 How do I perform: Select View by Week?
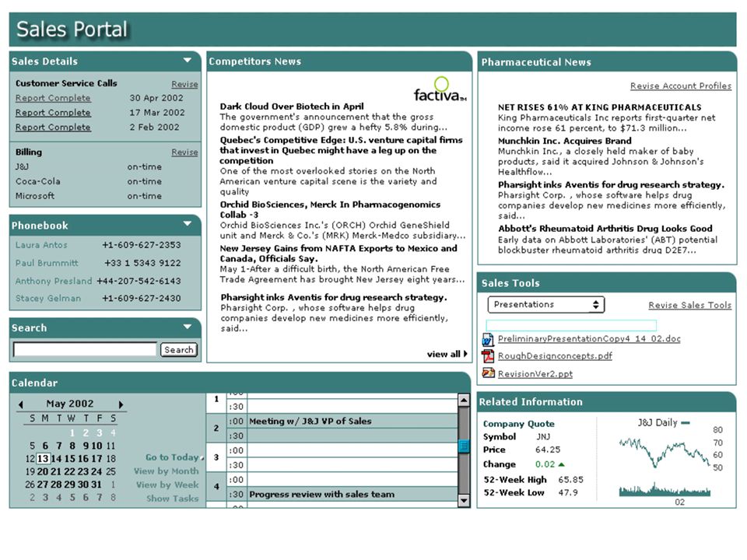point(167,485)
